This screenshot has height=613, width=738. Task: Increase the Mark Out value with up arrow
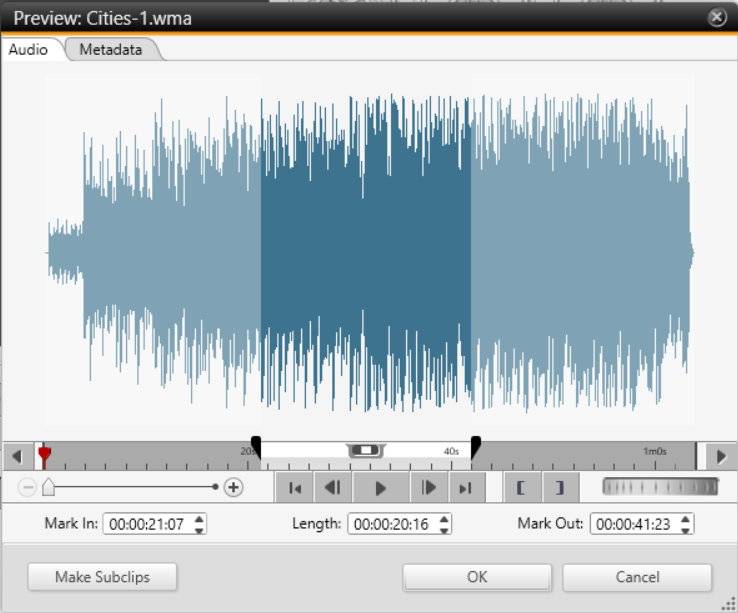[x=685, y=519]
